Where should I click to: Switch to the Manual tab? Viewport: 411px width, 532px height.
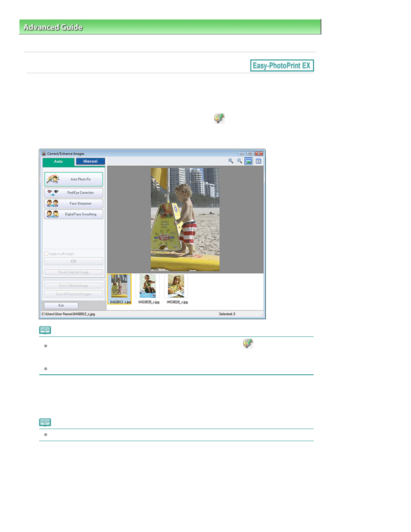90,161
